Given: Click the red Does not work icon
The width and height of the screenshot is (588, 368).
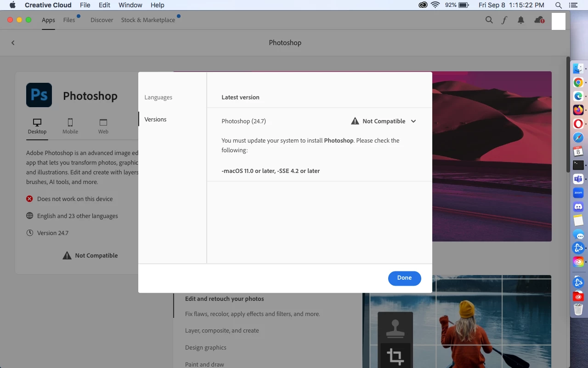Looking at the screenshot, I should (x=29, y=199).
